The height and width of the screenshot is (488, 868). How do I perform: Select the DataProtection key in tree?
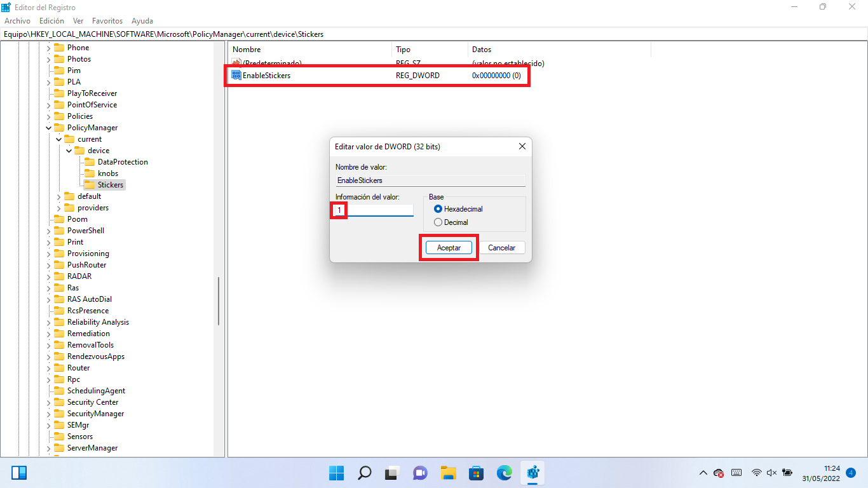click(x=123, y=162)
